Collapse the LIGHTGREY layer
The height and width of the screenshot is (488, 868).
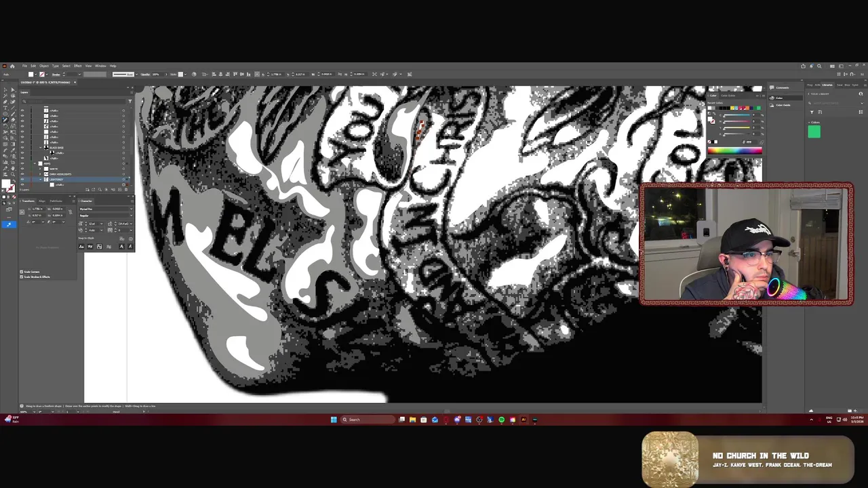pyautogui.click(x=40, y=180)
